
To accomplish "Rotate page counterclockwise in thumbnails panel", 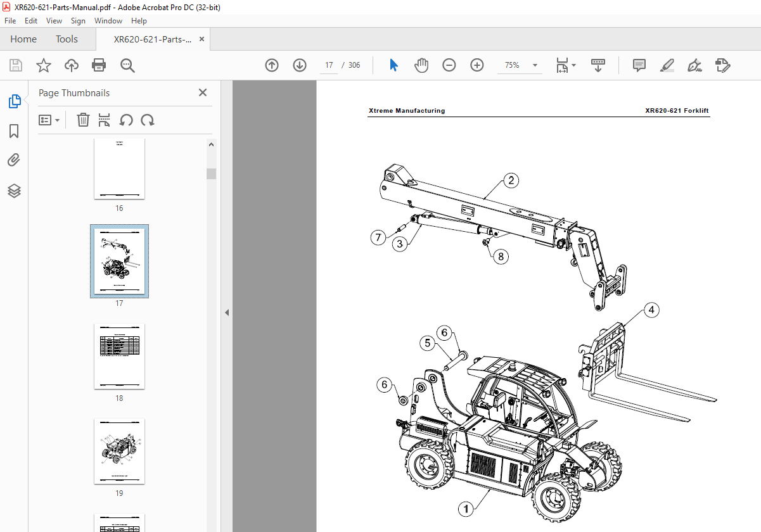I will pyautogui.click(x=126, y=120).
